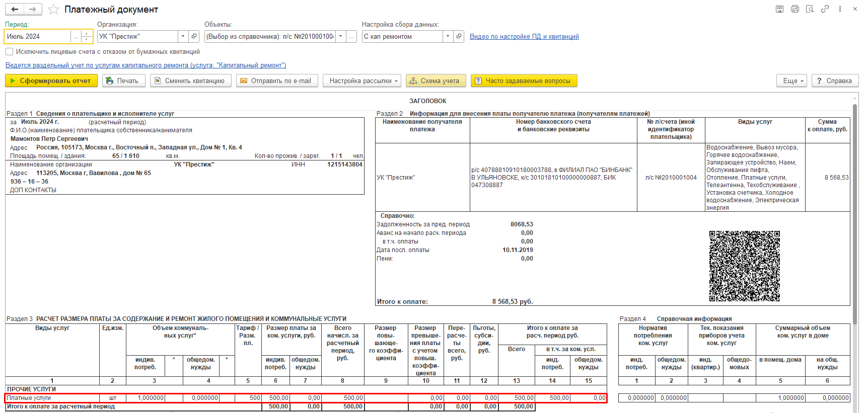Select the Задолженность за пред. период label
868x413 pixels.
point(423,224)
